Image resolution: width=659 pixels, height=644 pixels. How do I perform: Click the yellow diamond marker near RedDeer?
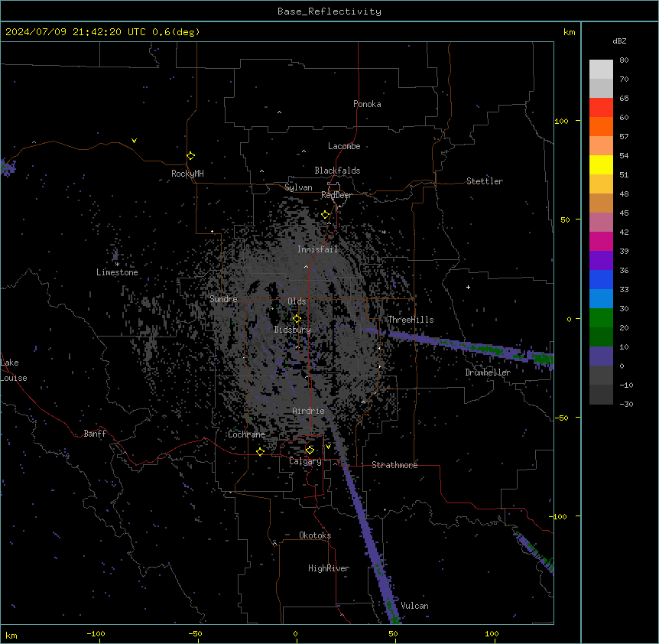[326, 215]
